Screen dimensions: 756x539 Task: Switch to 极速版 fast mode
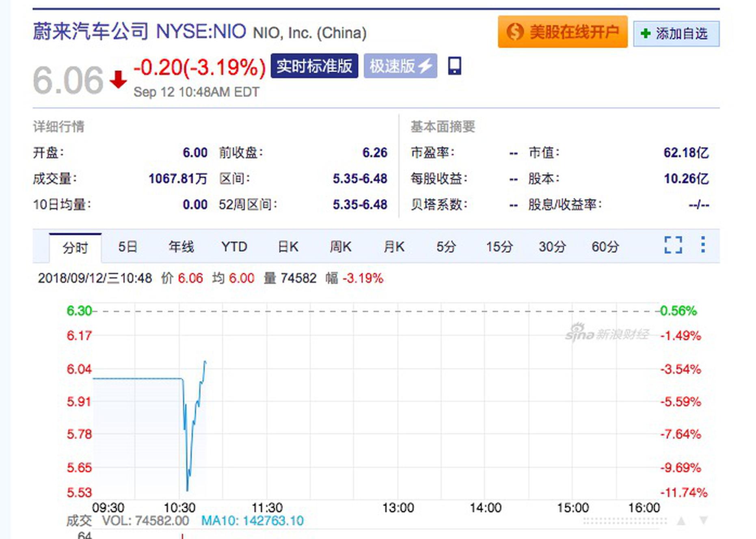pyautogui.click(x=400, y=66)
